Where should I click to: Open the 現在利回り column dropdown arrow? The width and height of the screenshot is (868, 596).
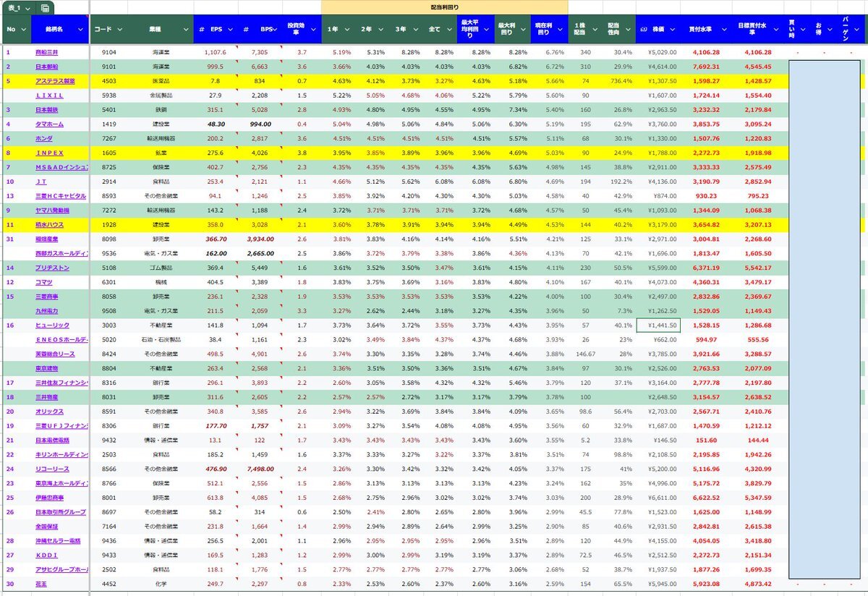point(561,30)
